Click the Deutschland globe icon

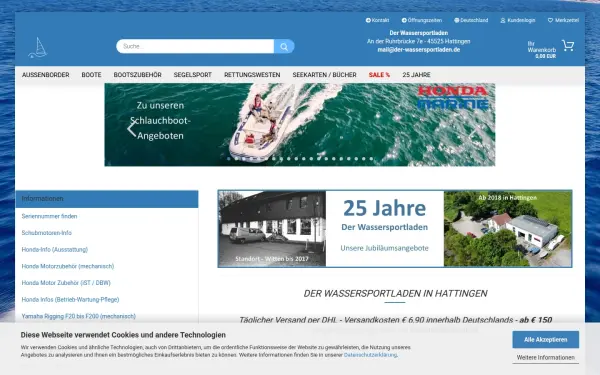click(457, 20)
